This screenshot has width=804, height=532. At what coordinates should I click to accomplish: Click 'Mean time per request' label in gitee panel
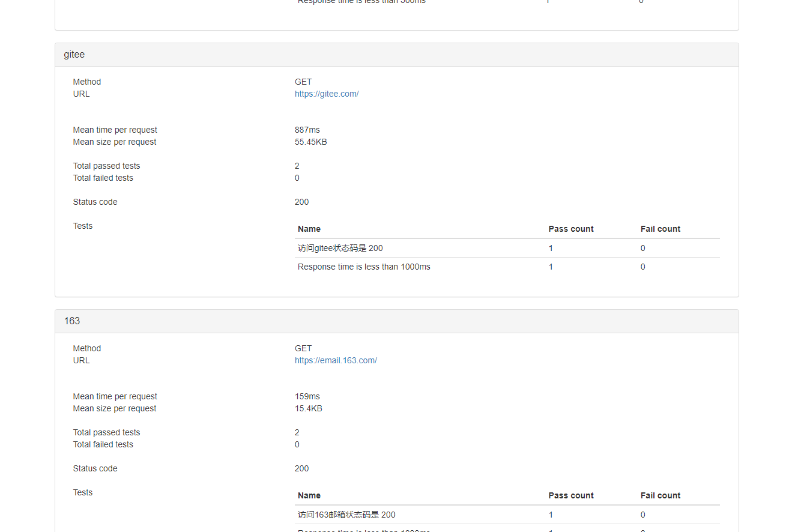[x=115, y=130]
